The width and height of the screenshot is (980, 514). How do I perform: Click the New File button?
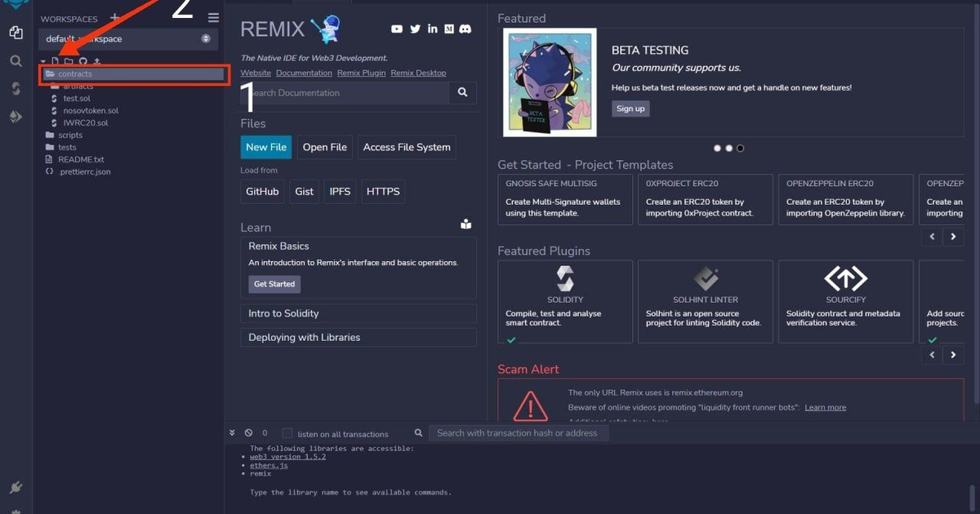[x=266, y=147]
